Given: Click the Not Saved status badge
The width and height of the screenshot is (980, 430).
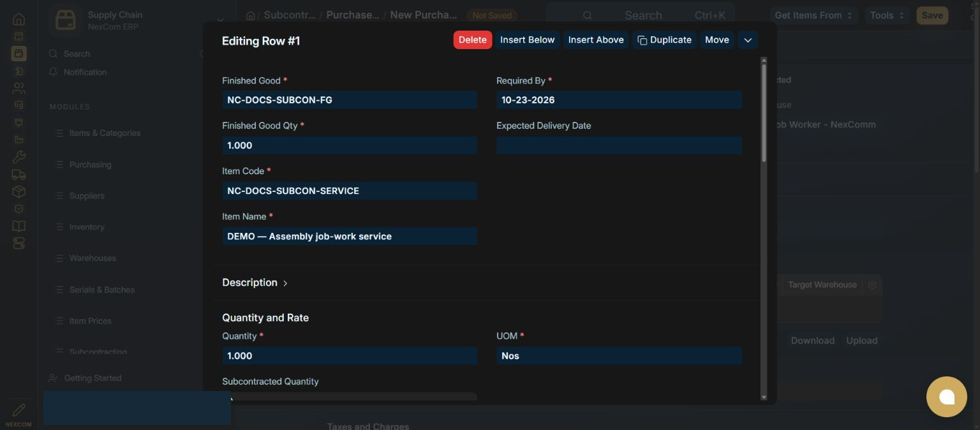Looking at the screenshot, I should pyautogui.click(x=492, y=15).
